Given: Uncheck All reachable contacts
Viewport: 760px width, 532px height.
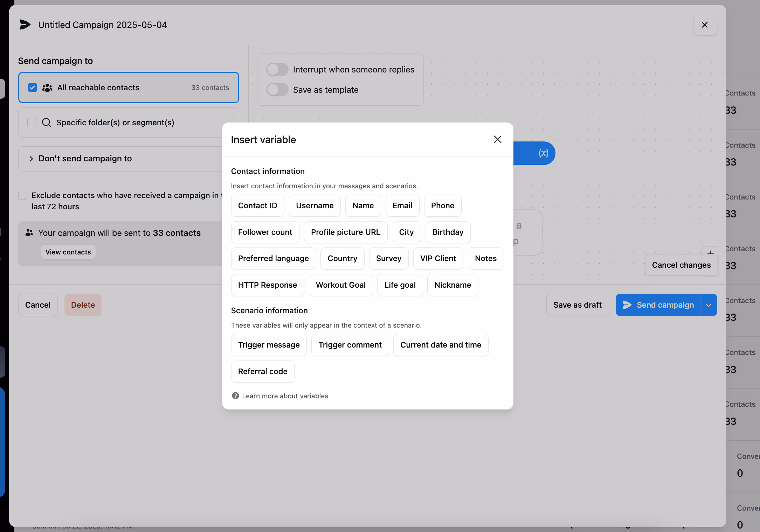Looking at the screenshot, I should click(x=33, y=88).
